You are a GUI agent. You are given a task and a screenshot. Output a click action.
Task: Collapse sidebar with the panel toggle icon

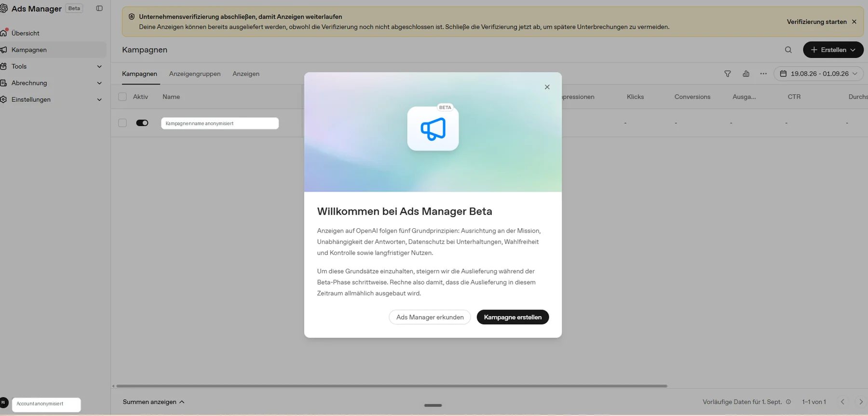(99, 8)
